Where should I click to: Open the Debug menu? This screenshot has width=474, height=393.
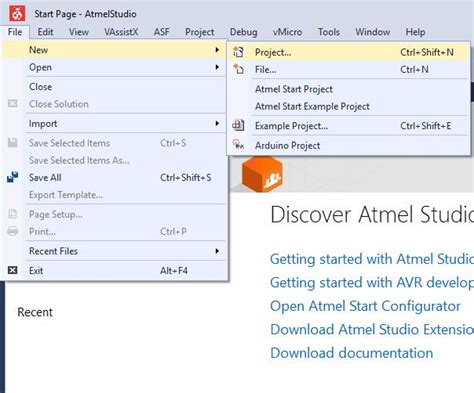(x=244, y=32)
